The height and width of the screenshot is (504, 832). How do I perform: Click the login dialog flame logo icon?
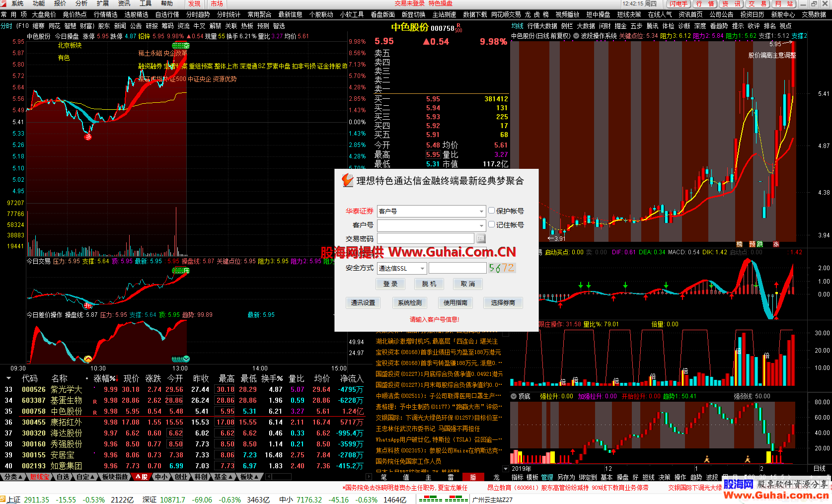pyautogui.click(x=348, y=180)
